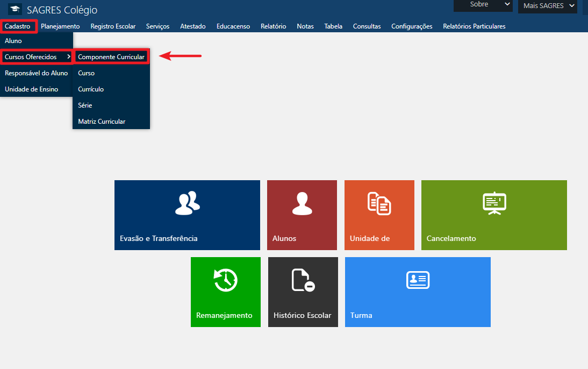Image resolution: width=588 pixels, height=369 pixels.
Task: Open the Histórico Escolar document icon
Action: click(x=303, y=280)
